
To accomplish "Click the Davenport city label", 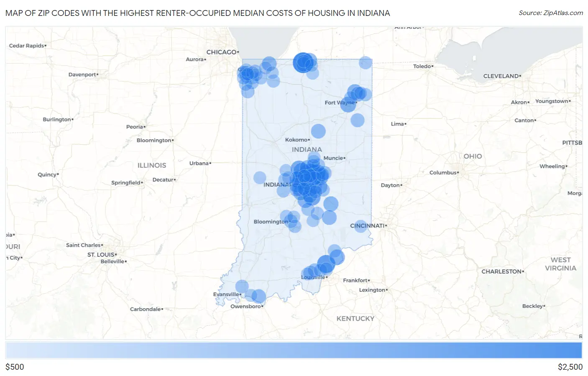I will (x=82, y=74).
